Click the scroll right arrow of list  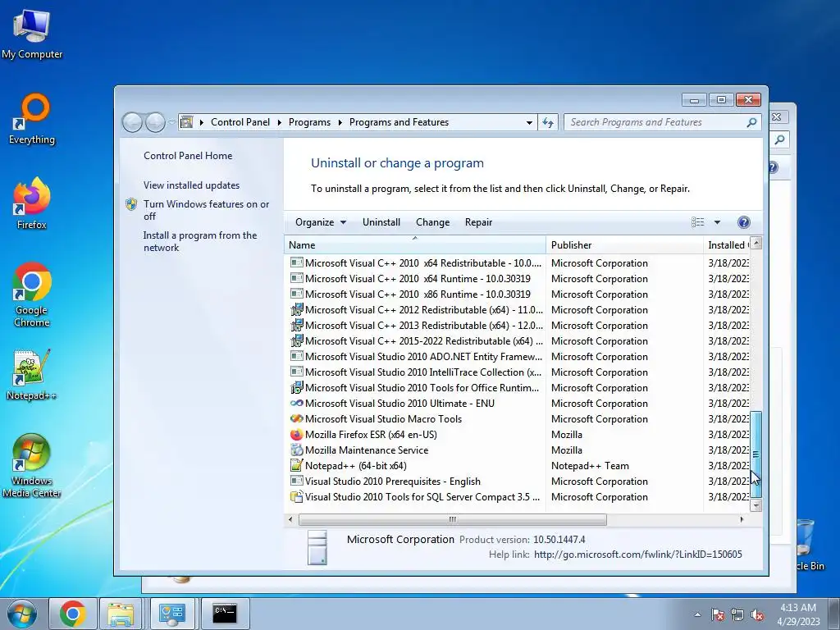click(x=742, y=519)
